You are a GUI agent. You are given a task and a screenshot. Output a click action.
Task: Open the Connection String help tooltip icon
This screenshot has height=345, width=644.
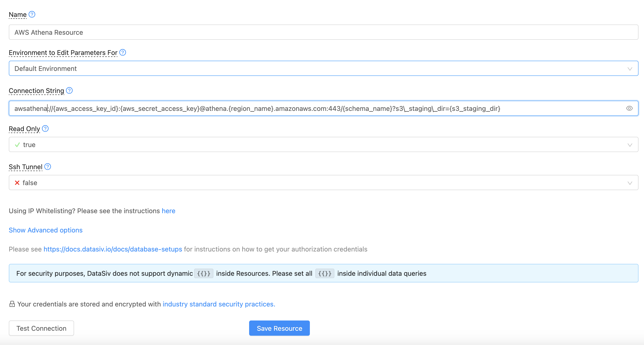pyautogui.click(x=69, y=90)
